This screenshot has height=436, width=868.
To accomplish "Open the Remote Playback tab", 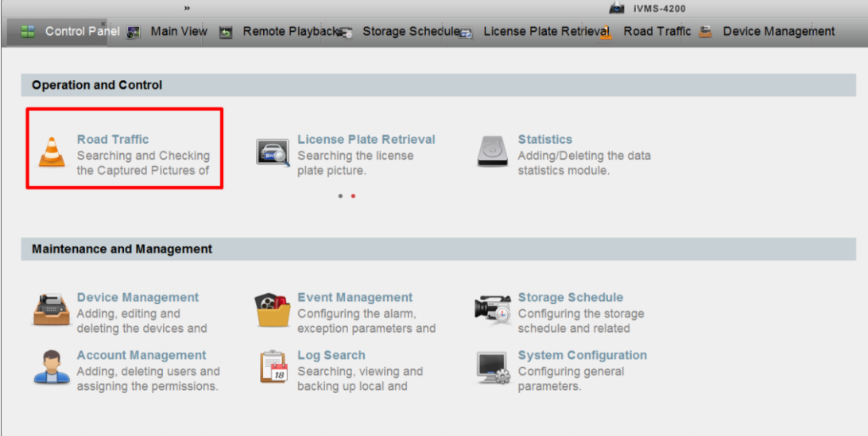I will coord(289,32).
